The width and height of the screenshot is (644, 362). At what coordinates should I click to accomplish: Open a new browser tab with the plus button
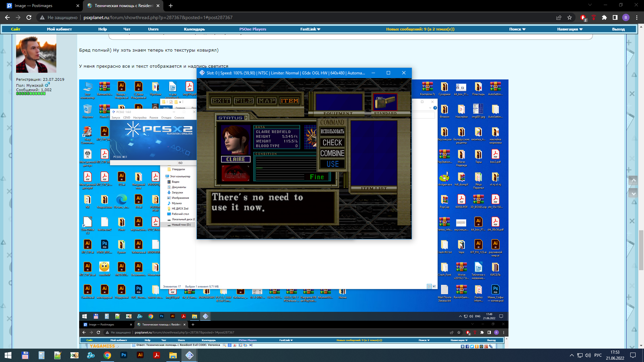pyautogui.click(x=171, y=6)
